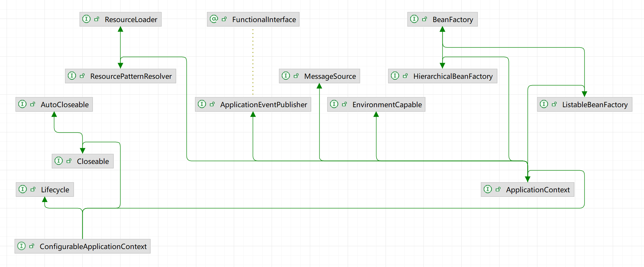Select the AutoCloseable label text
The width and height of the screenshot is (644, 267).
point(65,105)
